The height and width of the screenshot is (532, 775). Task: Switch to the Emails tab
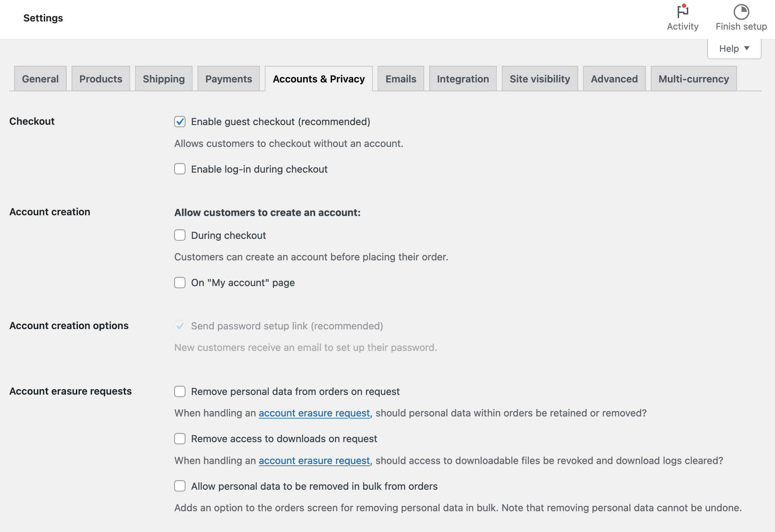pyautogui.click(x=401, y=79)
